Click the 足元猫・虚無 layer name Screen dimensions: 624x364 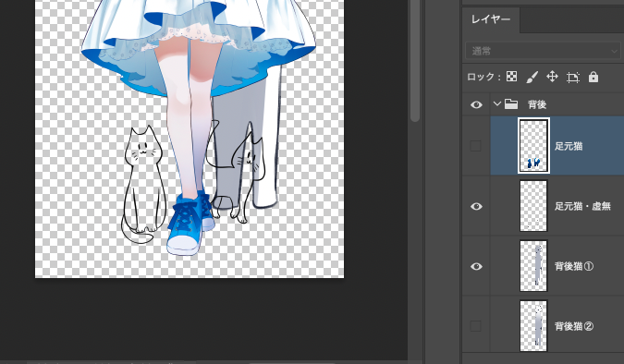tap(583, 206)
